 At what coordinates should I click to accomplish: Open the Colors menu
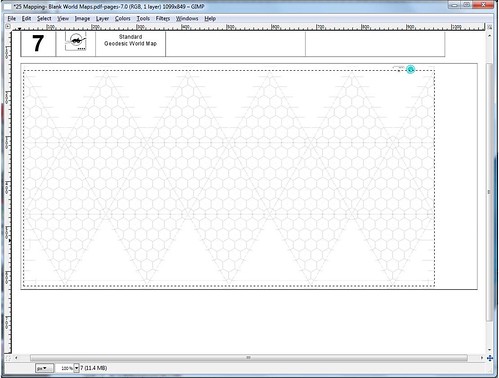[122, 19]
